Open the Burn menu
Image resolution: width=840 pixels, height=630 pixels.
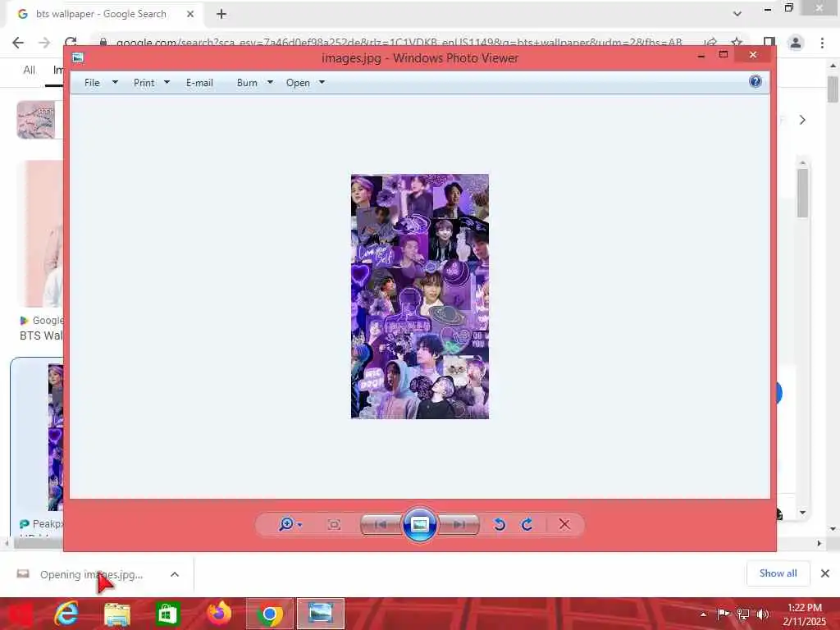247,83
